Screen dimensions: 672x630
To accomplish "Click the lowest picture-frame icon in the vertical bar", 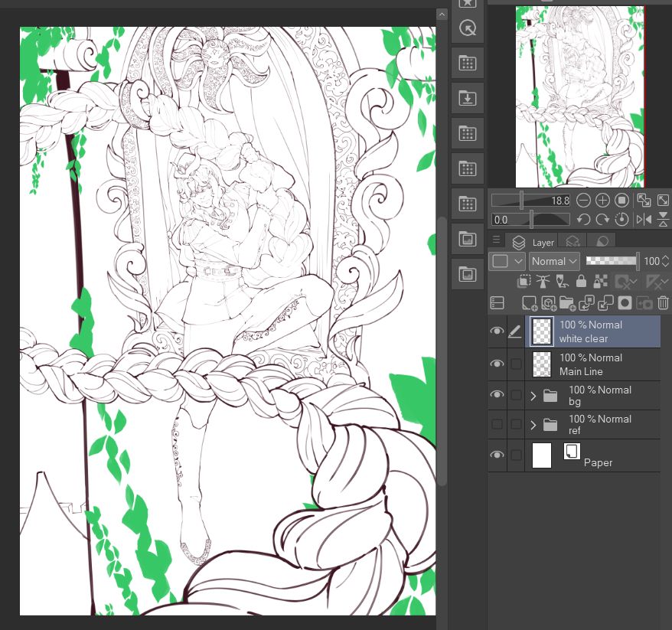I will [x=467, y=274].
